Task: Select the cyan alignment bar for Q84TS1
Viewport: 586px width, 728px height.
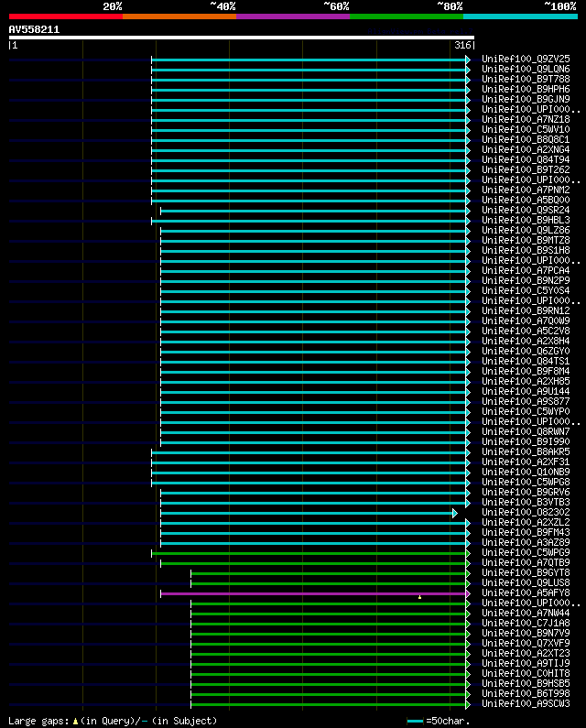Action: pos(313,362)
